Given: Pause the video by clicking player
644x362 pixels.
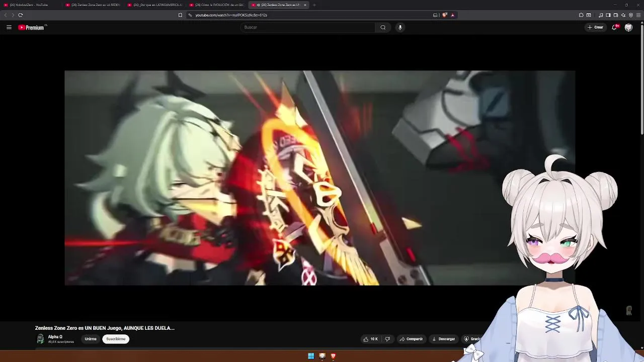Looking at the screenshot, I should coord(319,178).
